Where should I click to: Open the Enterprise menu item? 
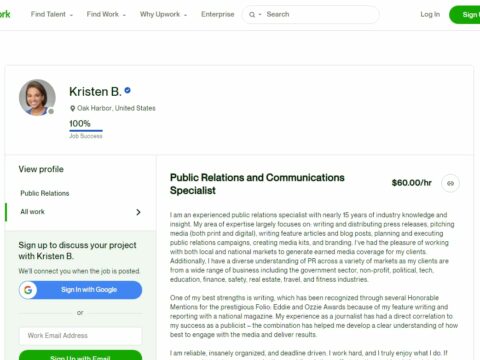point(218,14)
